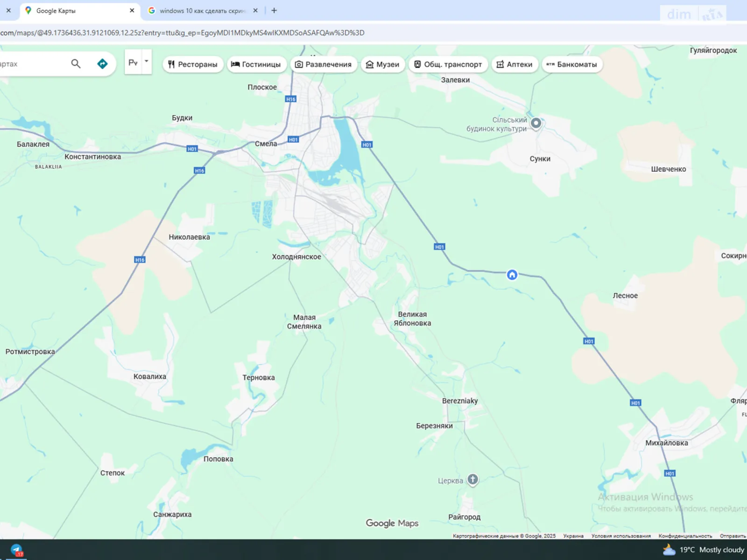Toggle the Музеи filter on

tap(383, 64)
